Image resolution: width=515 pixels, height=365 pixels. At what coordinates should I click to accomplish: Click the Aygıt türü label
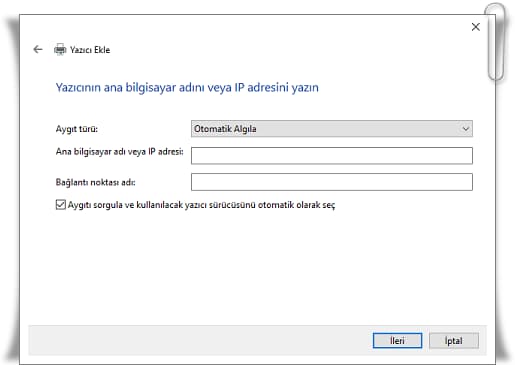(x=77, y=129)
